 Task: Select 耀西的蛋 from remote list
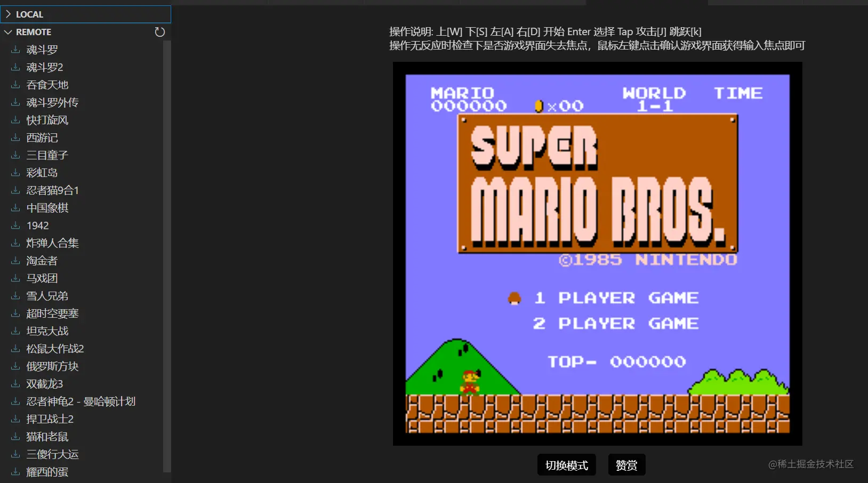pyautogui.click(x=47, y=472)
